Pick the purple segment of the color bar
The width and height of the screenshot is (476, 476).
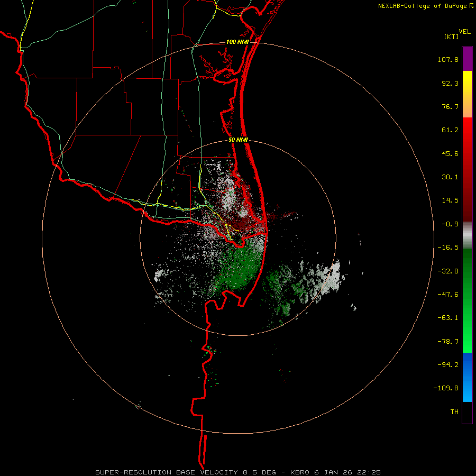click(467, 59)
